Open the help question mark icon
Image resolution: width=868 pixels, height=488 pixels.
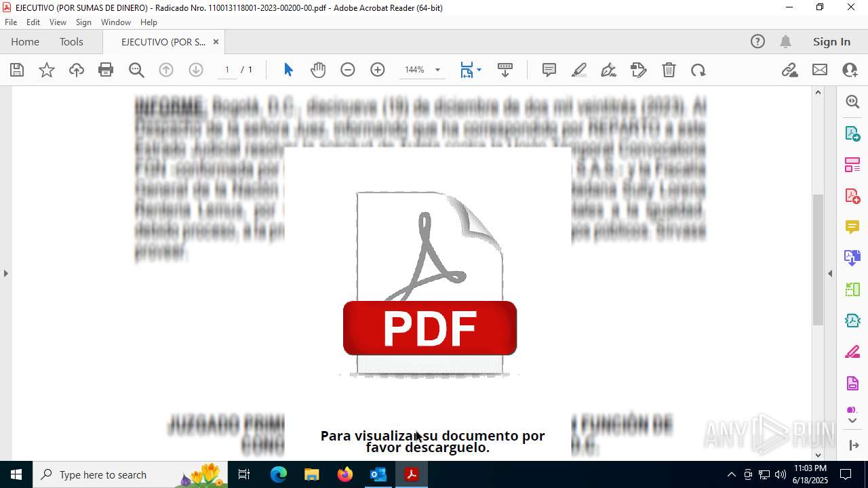[757, 41]
